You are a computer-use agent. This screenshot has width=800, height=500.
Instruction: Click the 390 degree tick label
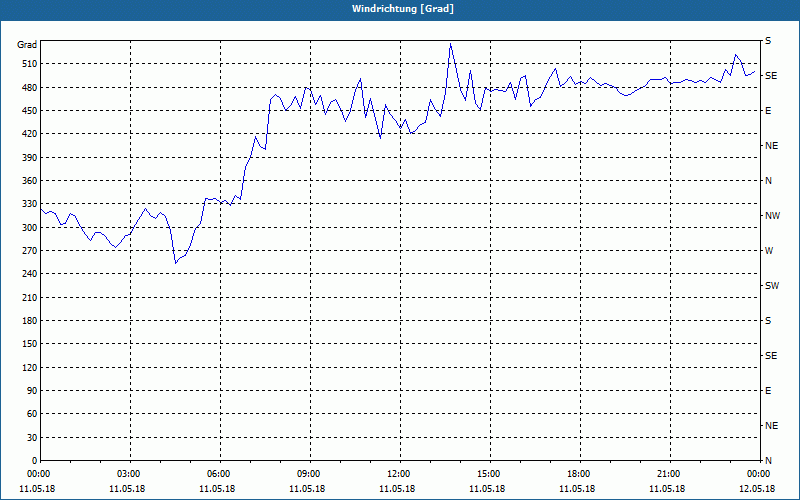pyautogui.click(x=30, y=158)
